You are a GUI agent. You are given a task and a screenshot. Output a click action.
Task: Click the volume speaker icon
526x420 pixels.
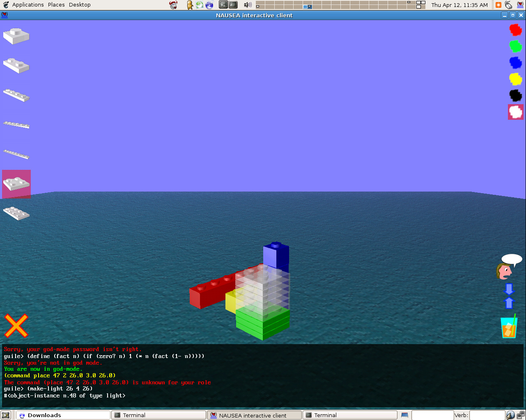tap(248, 5)
